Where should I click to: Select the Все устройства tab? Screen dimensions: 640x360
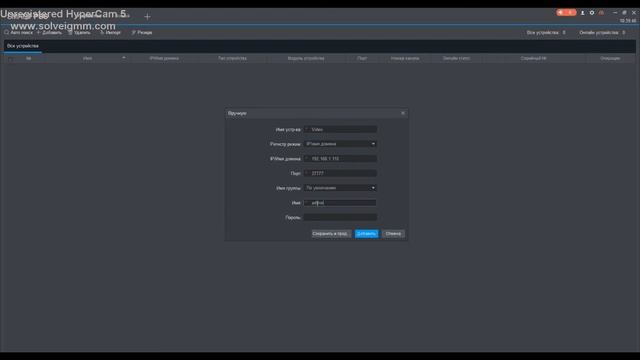point(23,46)
